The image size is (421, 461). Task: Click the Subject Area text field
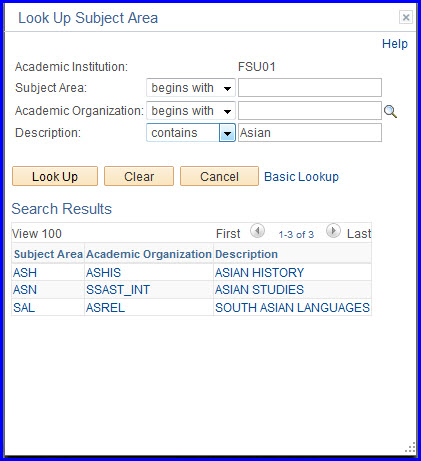(x=310, y=88)
